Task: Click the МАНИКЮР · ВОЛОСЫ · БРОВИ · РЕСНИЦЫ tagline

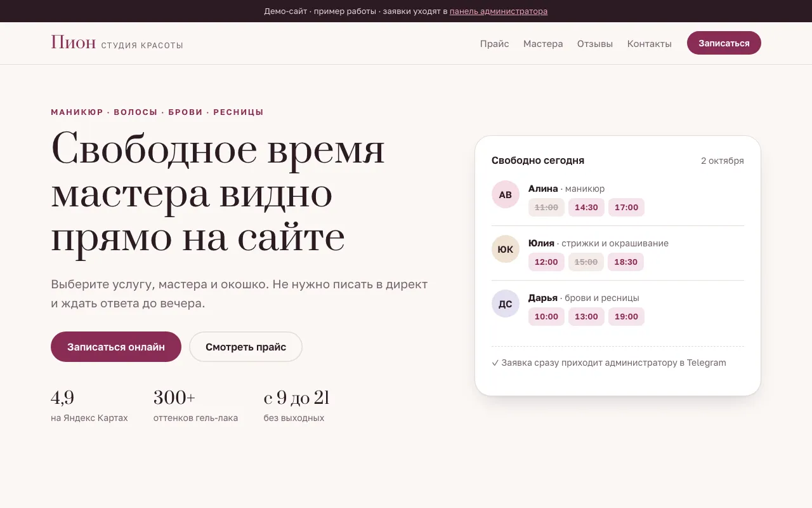Action: click(157, 112)
